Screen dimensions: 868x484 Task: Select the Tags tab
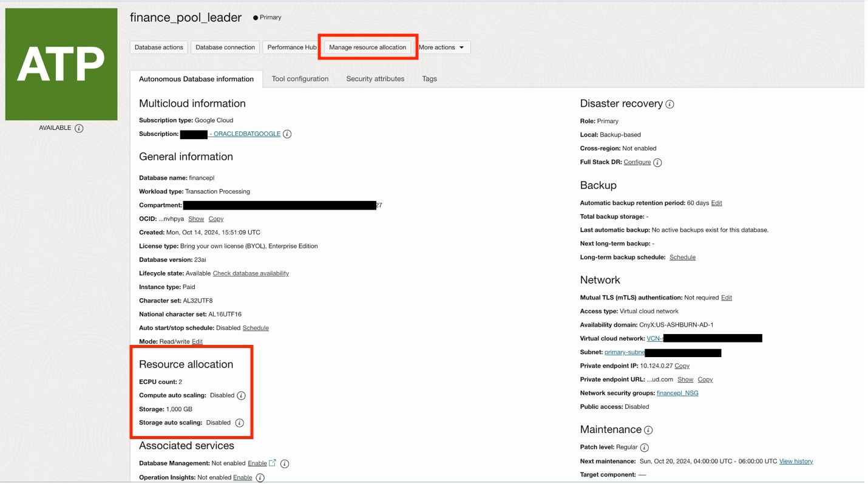click(429, 79)
